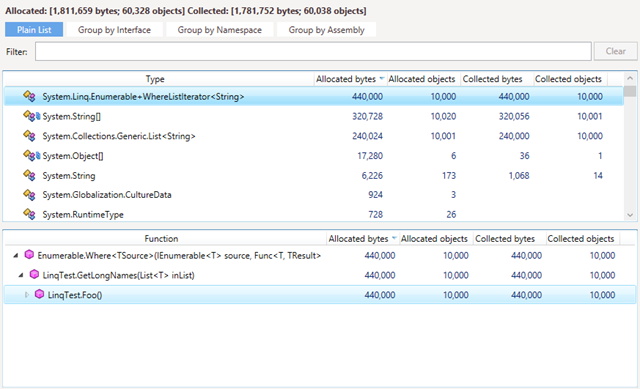Select the System.String[] type row
Screen dimensions: 640x389
point(314,116)
